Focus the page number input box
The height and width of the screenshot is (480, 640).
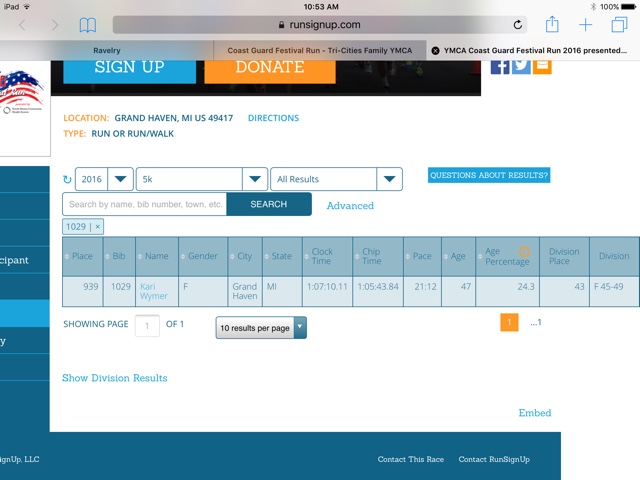pyautogui.click(x=147, y=326)
